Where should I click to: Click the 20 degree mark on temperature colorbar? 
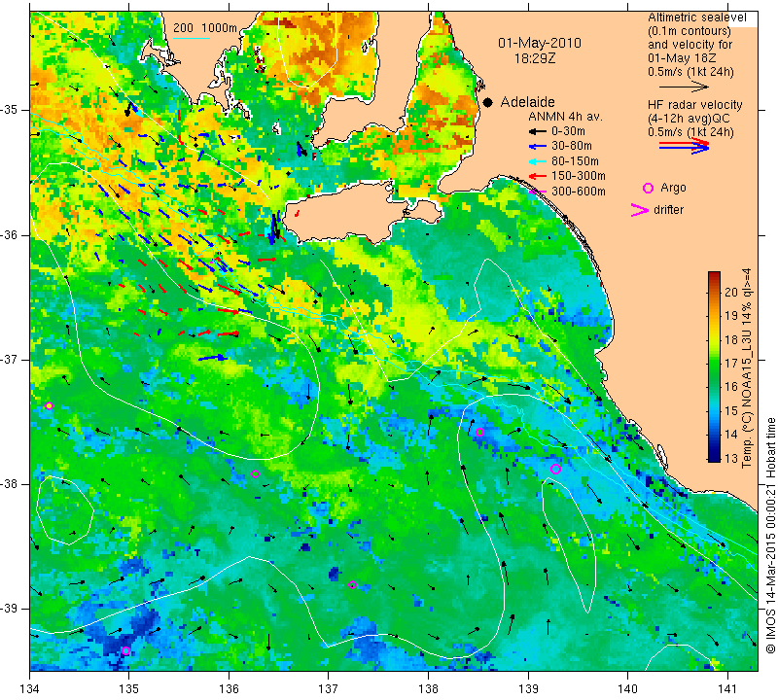731,293
